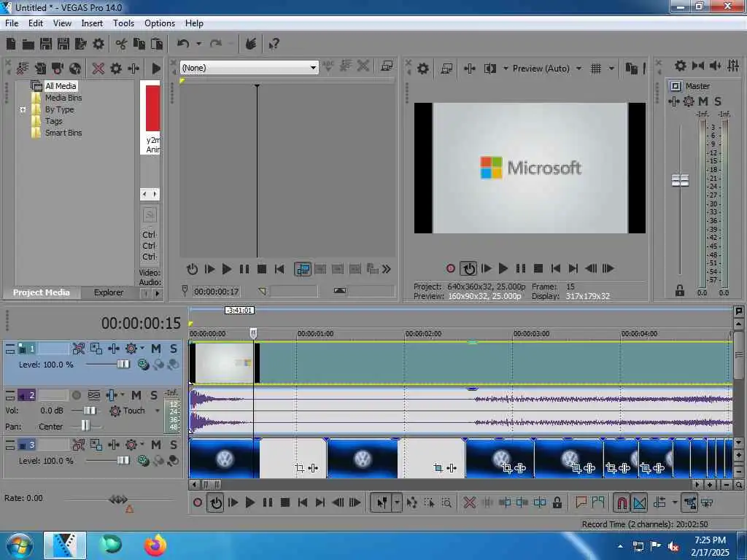
Task: Open the File menu
Action: tap(12, 23)
